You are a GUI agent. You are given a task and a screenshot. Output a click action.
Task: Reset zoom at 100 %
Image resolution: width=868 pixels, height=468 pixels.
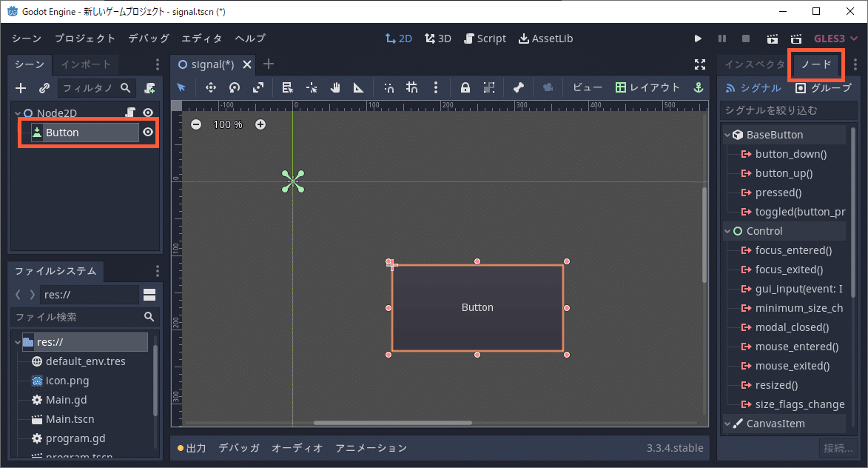point(228,124)
